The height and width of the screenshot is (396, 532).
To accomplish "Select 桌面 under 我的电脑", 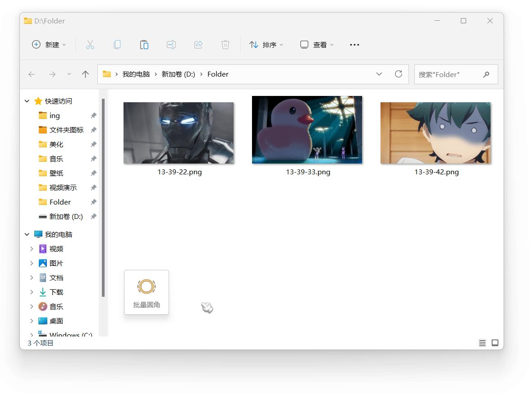I will click(56, 321).
